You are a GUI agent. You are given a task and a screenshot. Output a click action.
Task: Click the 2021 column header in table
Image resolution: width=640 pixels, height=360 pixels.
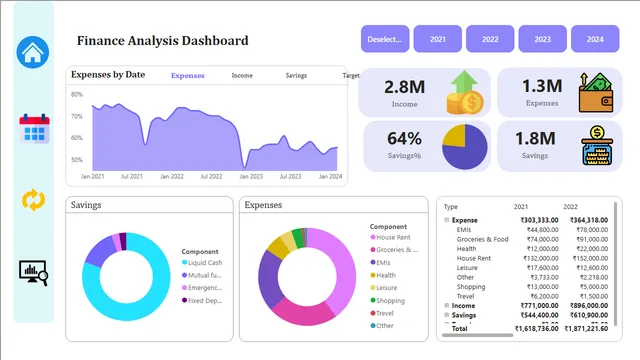[x=521, y=207]
